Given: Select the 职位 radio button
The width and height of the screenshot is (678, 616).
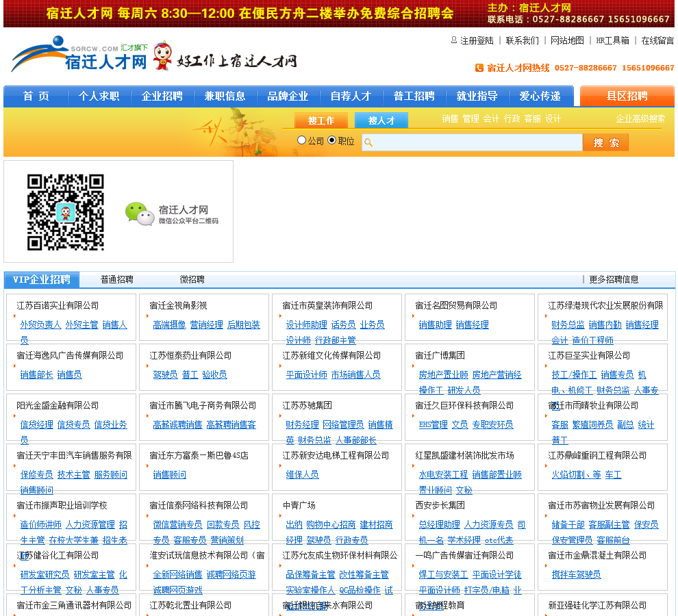Looking at the screenshot, I should [331, 140].
